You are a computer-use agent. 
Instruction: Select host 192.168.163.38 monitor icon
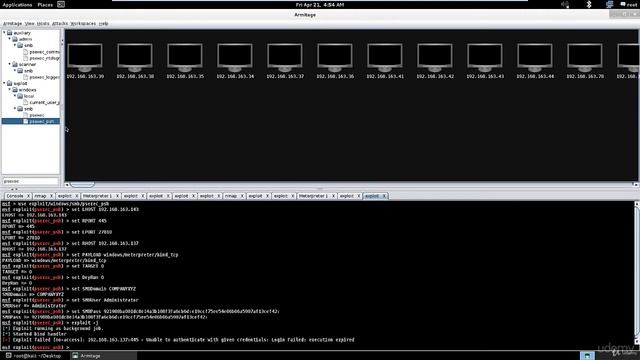[135, 57]
